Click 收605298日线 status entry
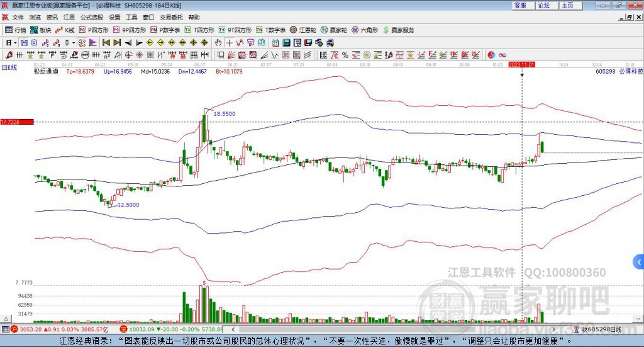Viewport: 644px width, 347px height. tap(597, 329)
